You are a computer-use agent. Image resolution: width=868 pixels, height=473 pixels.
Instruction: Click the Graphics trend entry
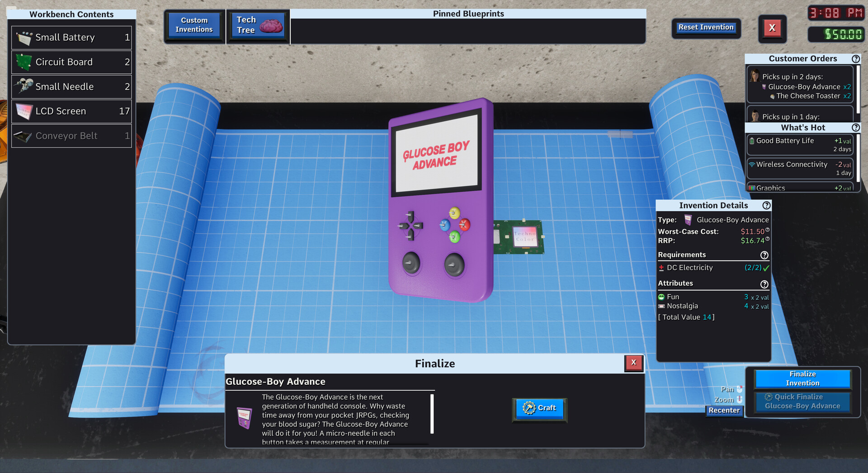coord(800,187)
